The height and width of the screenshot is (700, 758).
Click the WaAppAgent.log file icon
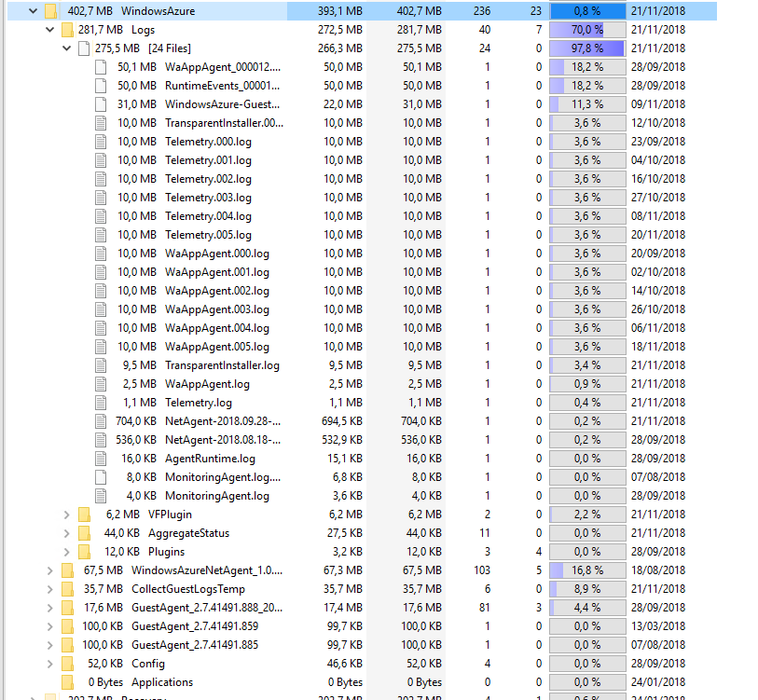click(101, 384)
